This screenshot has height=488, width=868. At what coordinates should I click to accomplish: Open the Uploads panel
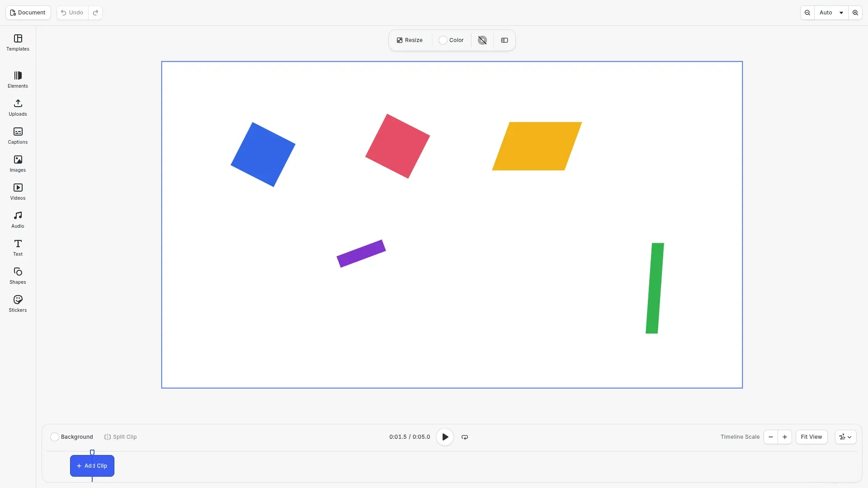pos(18,108)
